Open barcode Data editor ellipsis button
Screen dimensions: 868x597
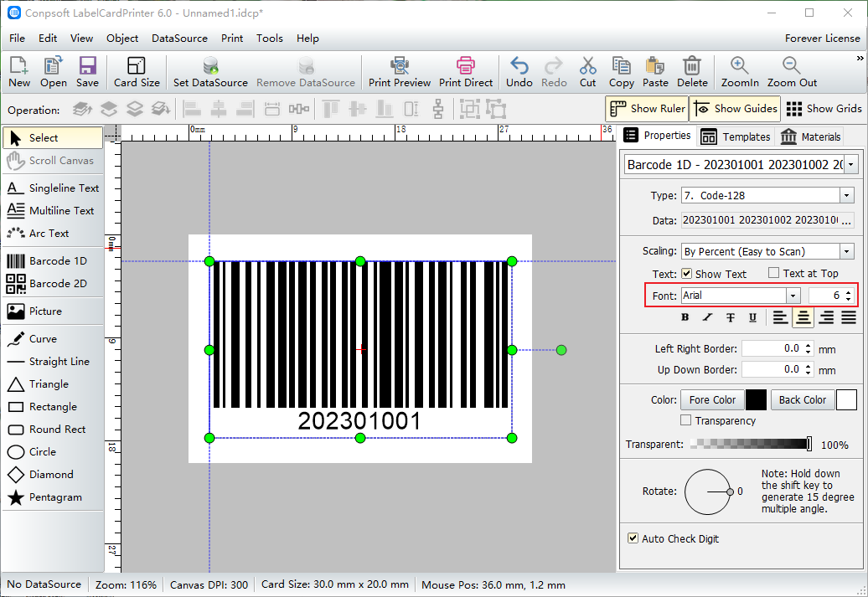[846, 220]
